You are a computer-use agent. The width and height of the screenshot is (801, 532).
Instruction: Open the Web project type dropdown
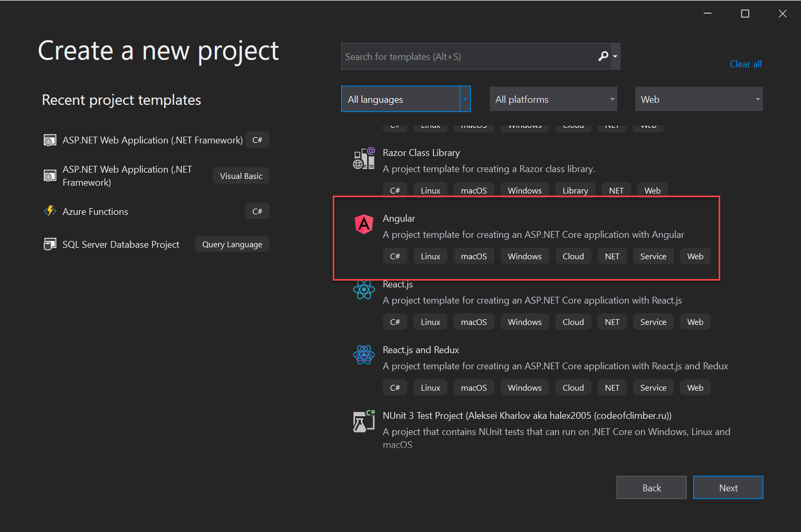(699, 99)
